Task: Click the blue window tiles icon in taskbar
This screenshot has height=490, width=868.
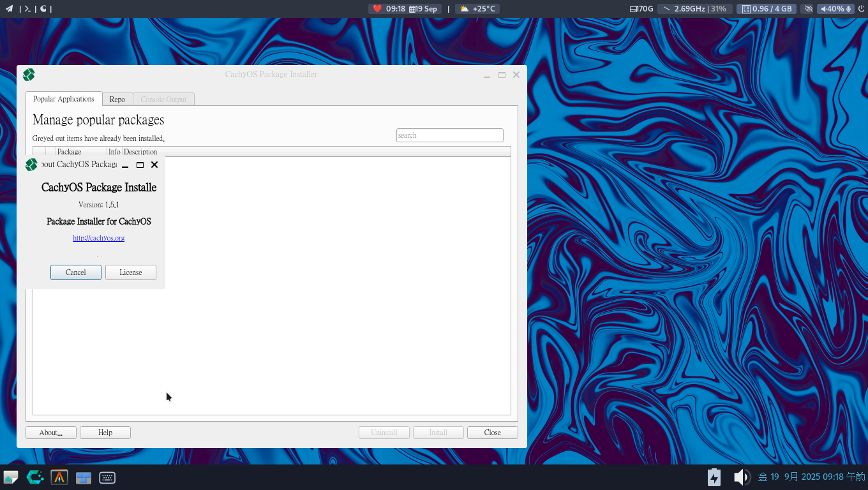Action: tap(84, 477)
